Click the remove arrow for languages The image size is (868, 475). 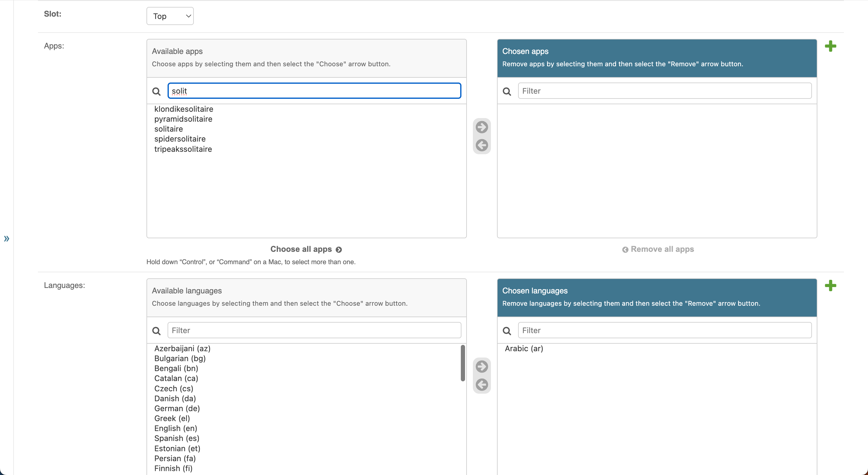pos(482,385)
